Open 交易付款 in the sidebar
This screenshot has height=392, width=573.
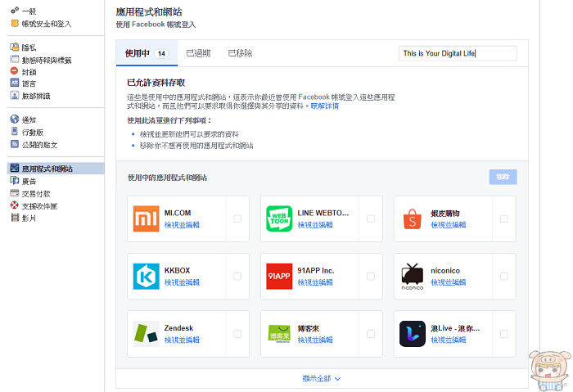pos(36,194)
